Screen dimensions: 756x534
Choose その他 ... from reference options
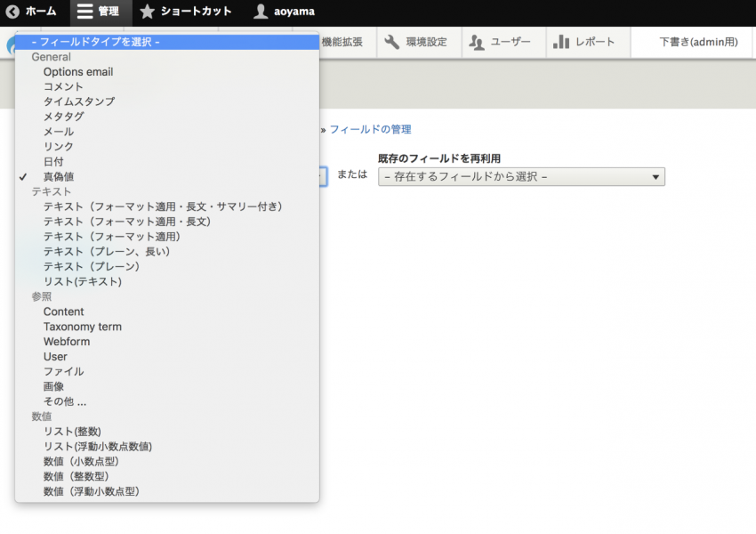point(65,401)
